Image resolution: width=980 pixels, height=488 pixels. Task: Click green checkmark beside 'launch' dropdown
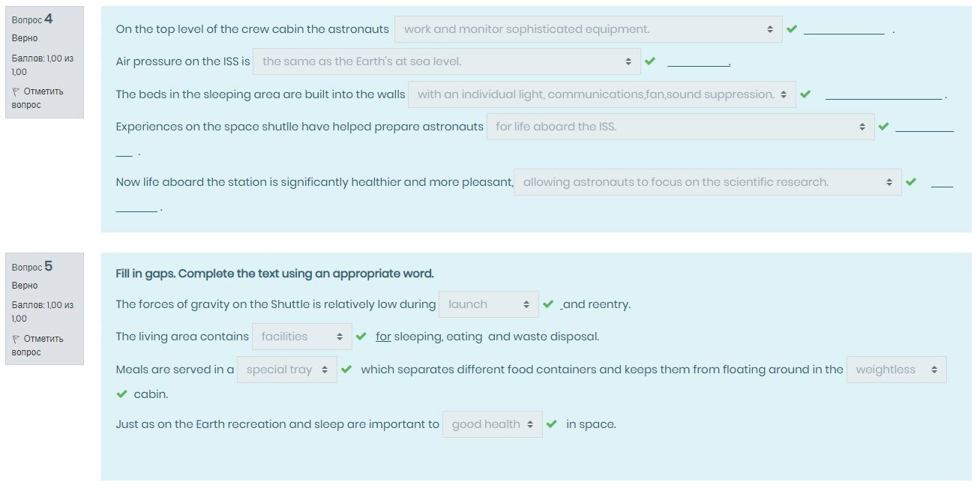coord(548,304)
